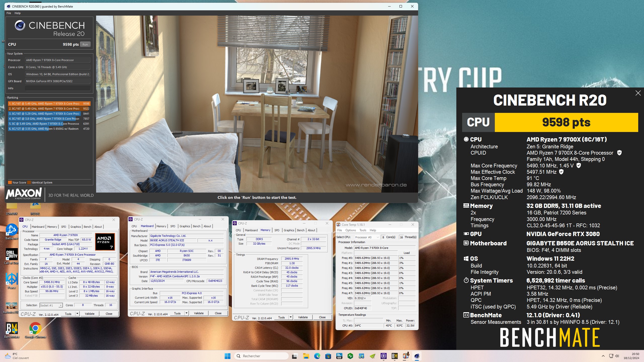Screen dimensions: 644x362
Task: Click Validate in the CPU-Z CPU window
Action: (x=90, y=314)
